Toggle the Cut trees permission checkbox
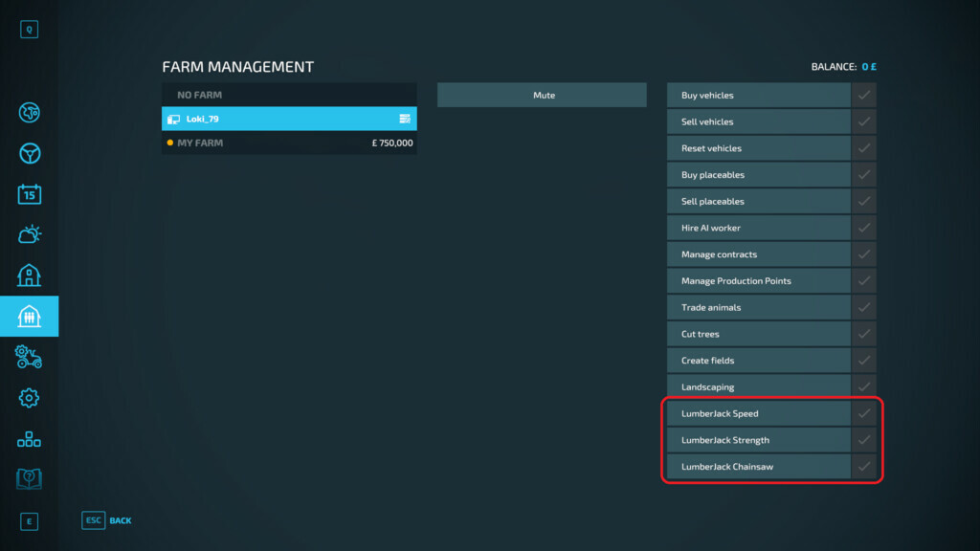The width and height of the screenshot is (980, 551). point(863,334)
